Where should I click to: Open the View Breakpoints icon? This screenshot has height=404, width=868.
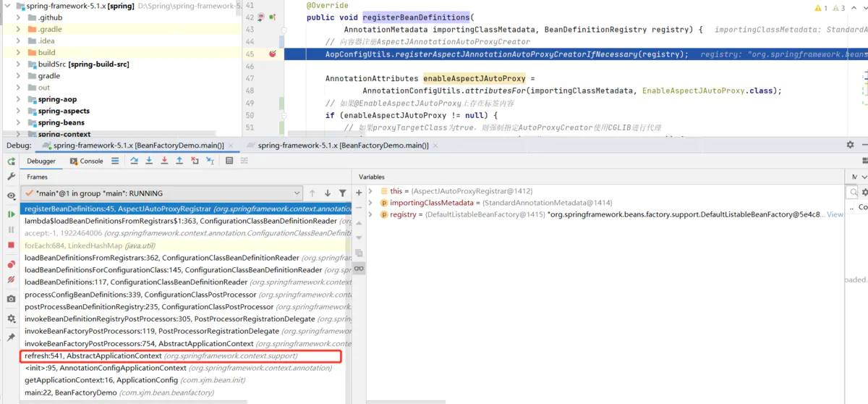click(x=11, y=264)
